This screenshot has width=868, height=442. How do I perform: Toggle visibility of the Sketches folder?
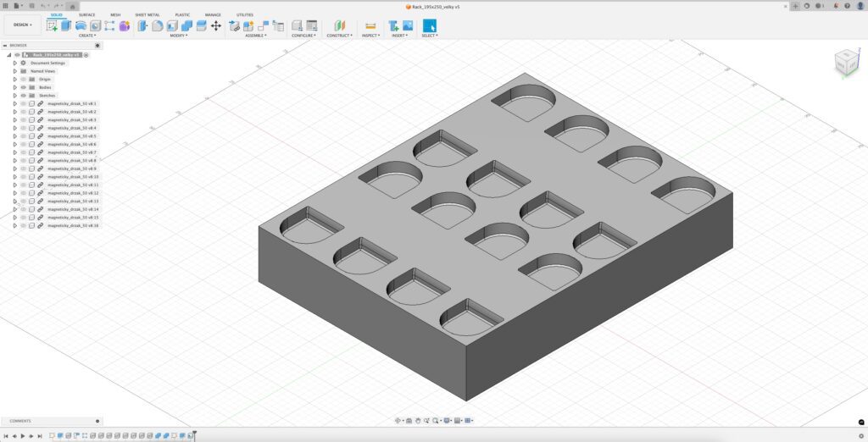tap(23, 96)
